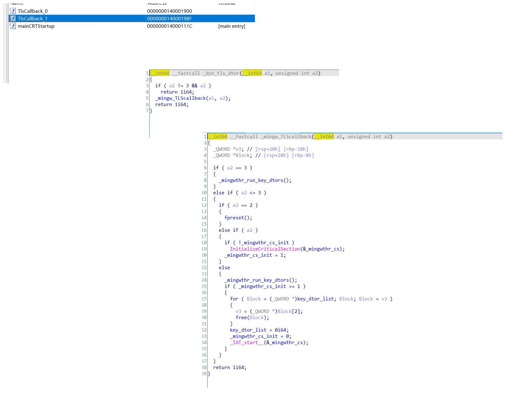Viewport: 532px width, 404px height.
Task: Click the _mingw_TLScallback call inside _dyn_tls_dtor
Action: [180, 98]
